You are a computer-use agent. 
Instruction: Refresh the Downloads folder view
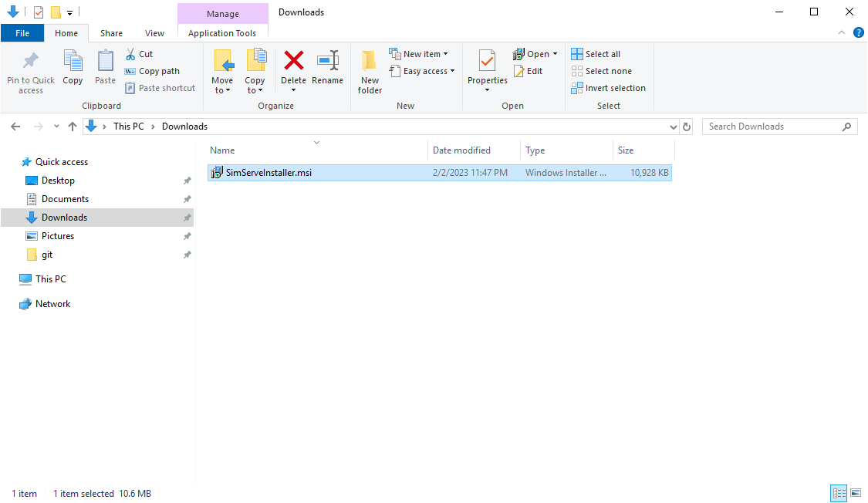click(x=687, y=127)
